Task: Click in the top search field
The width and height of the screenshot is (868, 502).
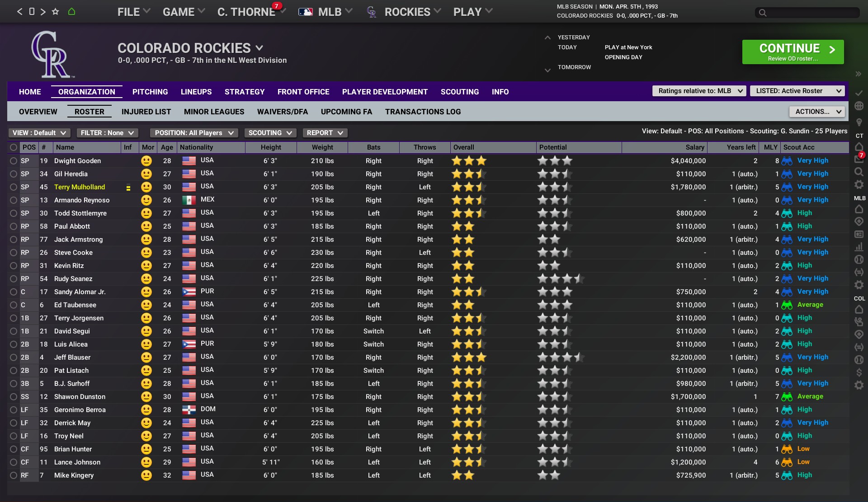Action: pyautogui.click(x=807, y=13)
